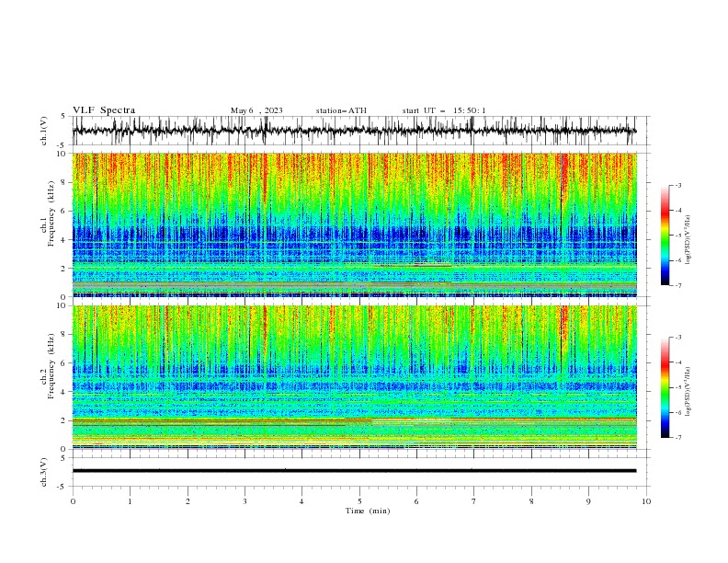Viewport: 728px width, 563px height.
Task: Click ch.3(V) axis tick label "5"
Action: 63,457
